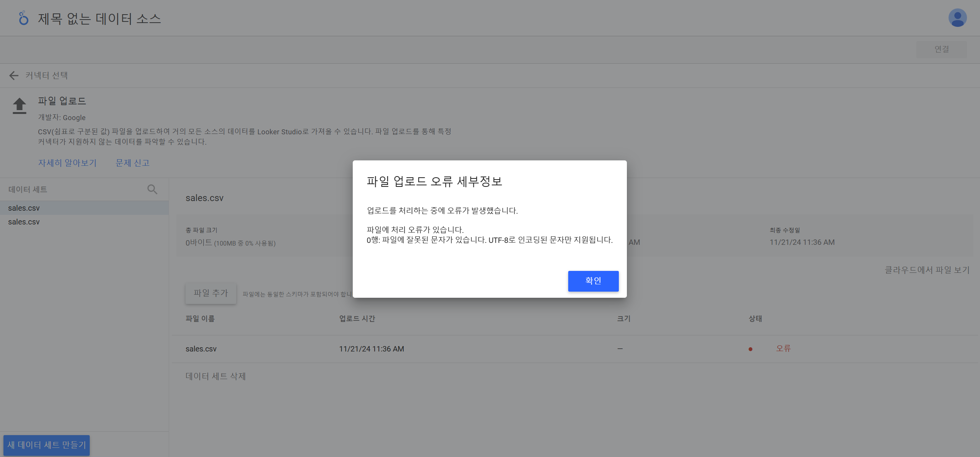Viewport: 980px width, 457px height.
Task: Click the red error status dot
Action: pyautogui.click(x=750, y=349)
